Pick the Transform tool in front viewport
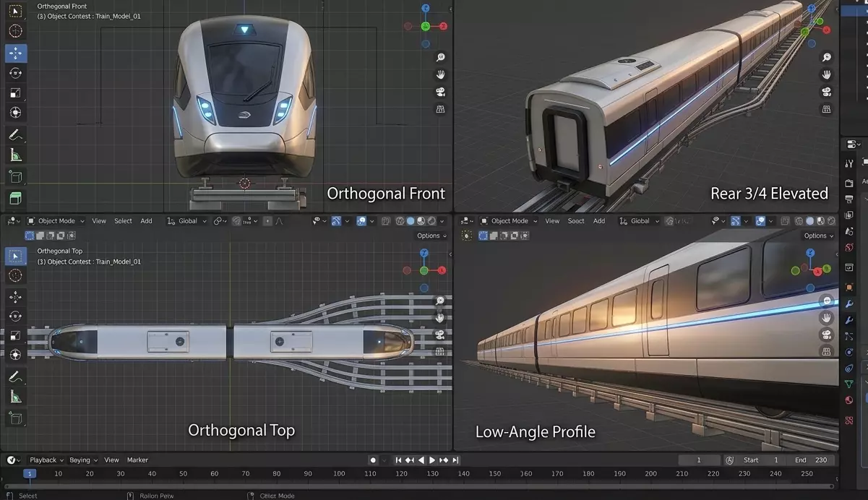 pyautogui.click(x=16, y=113)
